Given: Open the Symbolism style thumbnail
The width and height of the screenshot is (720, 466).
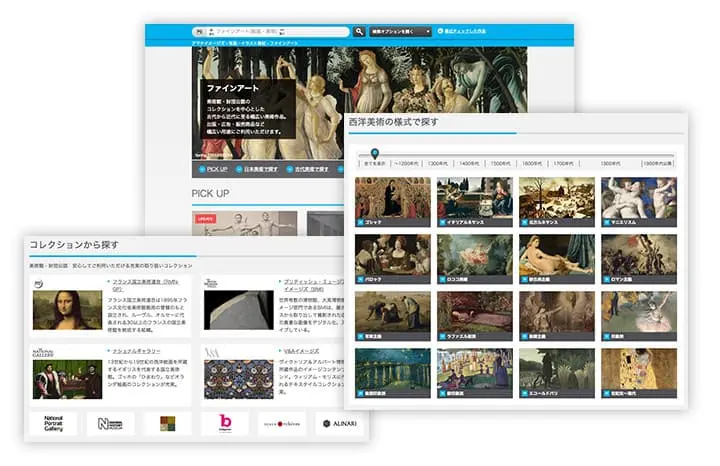Looking at the screenshot, I should [x=557, y=316].
